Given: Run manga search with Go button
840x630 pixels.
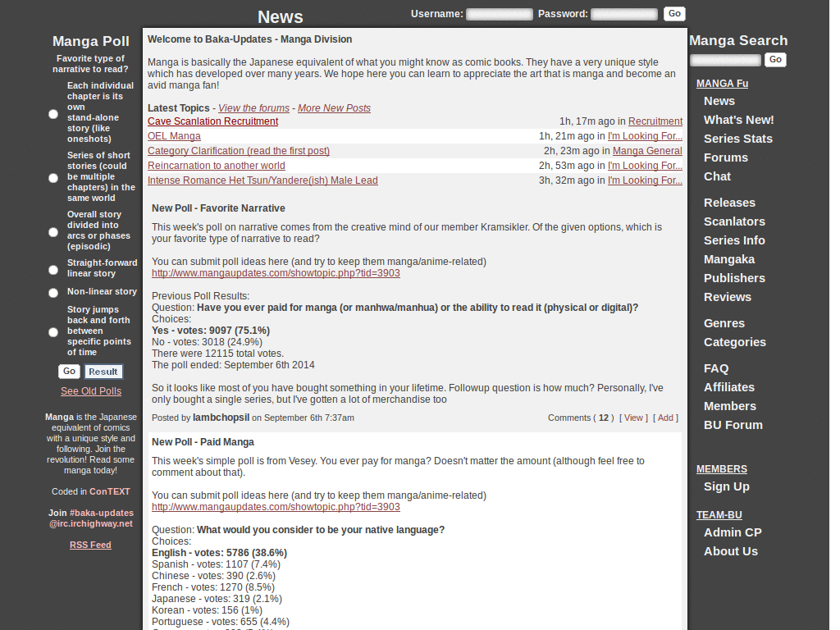Looking at the screenshot, I should point(775,59).
